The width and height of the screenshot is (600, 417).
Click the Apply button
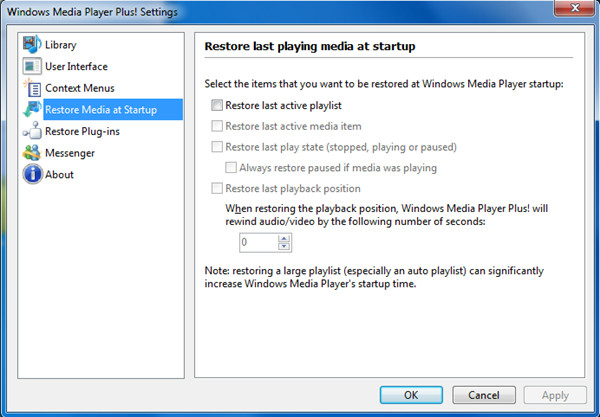click(x=555, y=395)
